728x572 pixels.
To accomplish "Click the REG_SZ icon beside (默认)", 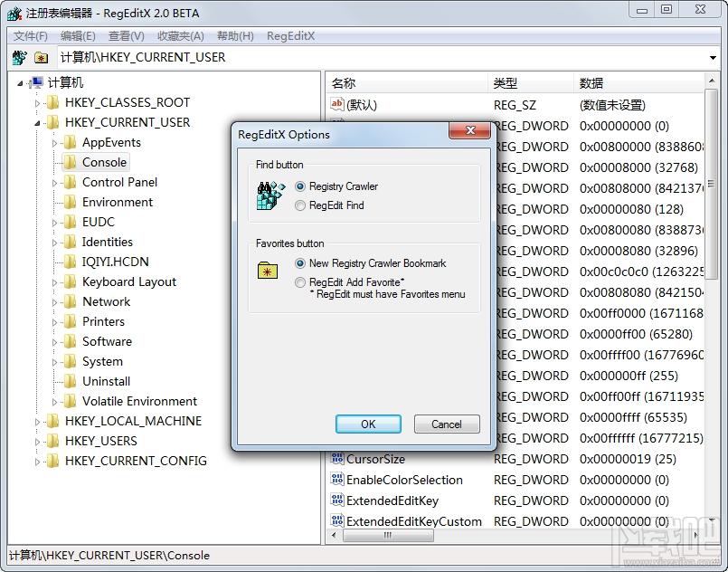I will tap(338, 104).
